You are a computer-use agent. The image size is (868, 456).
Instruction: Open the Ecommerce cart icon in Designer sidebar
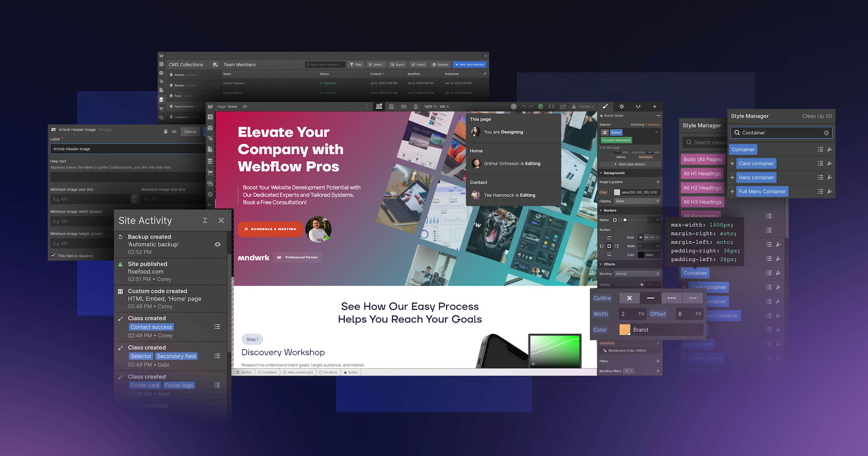coord(210,172)
